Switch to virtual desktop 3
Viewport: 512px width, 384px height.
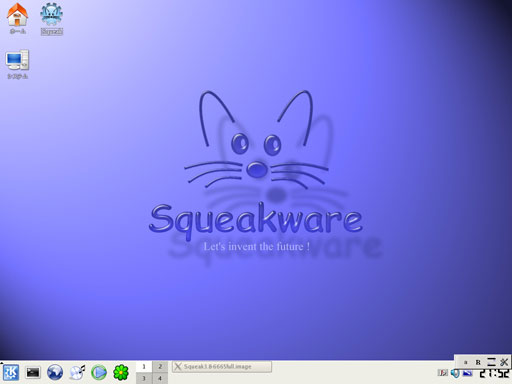(144, 378)
